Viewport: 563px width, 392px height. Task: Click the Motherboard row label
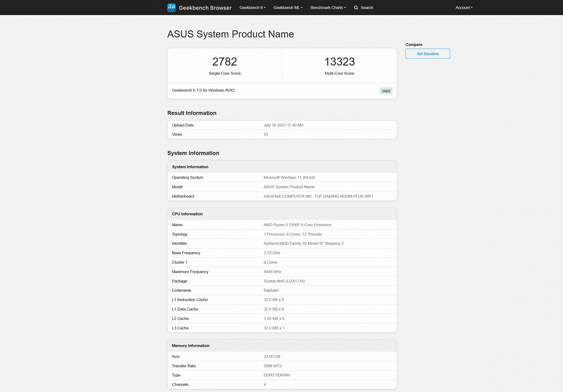coord(183,196)
